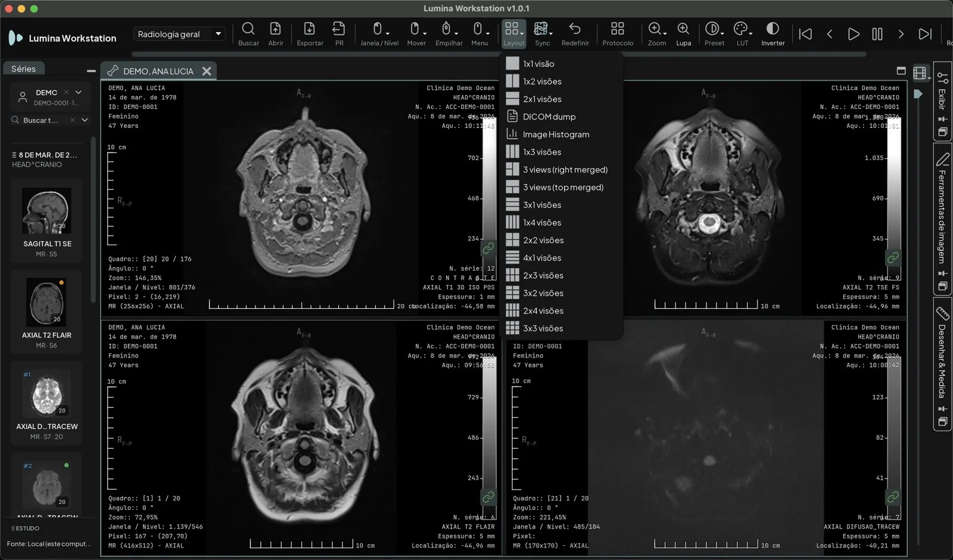The width and height of the screenshot is (953, 560).
Task: Click the Redefinir reset icon
Action: (575, 34)
